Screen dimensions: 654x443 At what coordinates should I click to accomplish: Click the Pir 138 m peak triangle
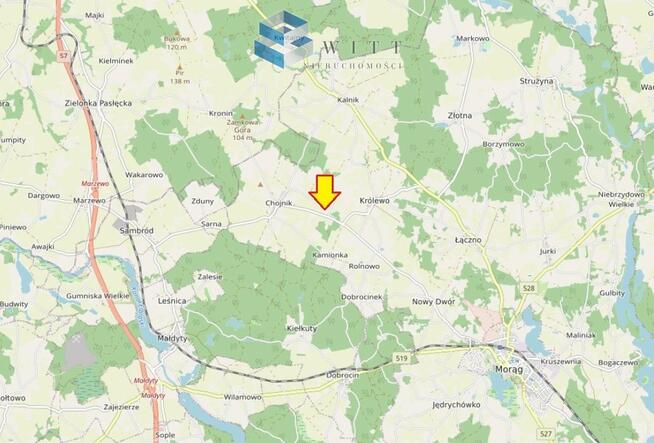[x=180, y=67]
